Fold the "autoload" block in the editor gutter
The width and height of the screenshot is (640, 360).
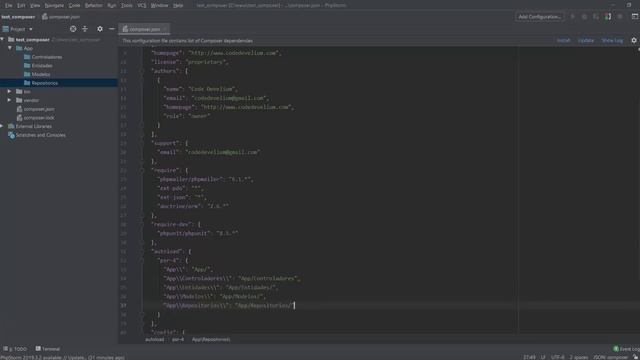click(142, 251)
